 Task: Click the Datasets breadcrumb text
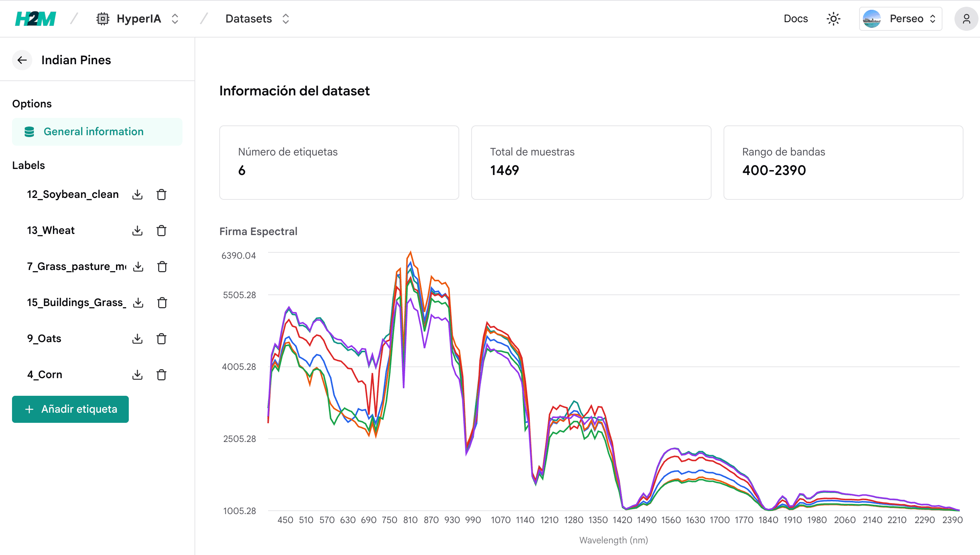tap(249, 19)
